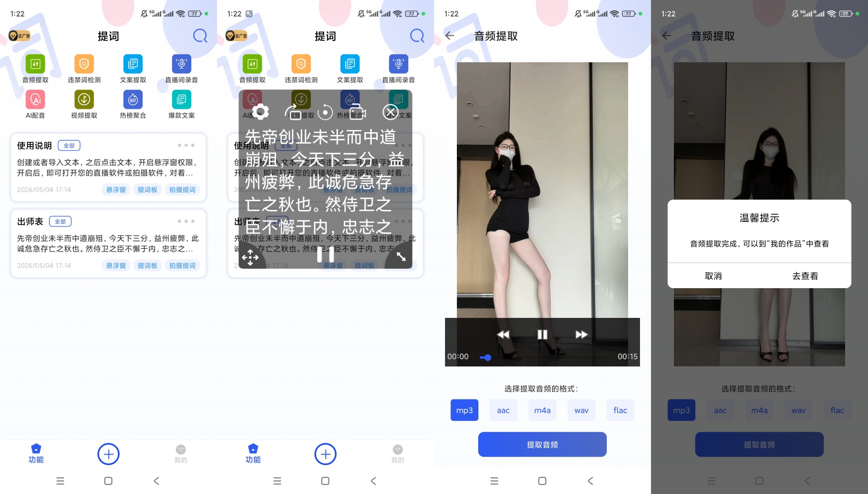
Task: Fast-forward the video in audio extraction preview
Action: (x=581, y=334)
